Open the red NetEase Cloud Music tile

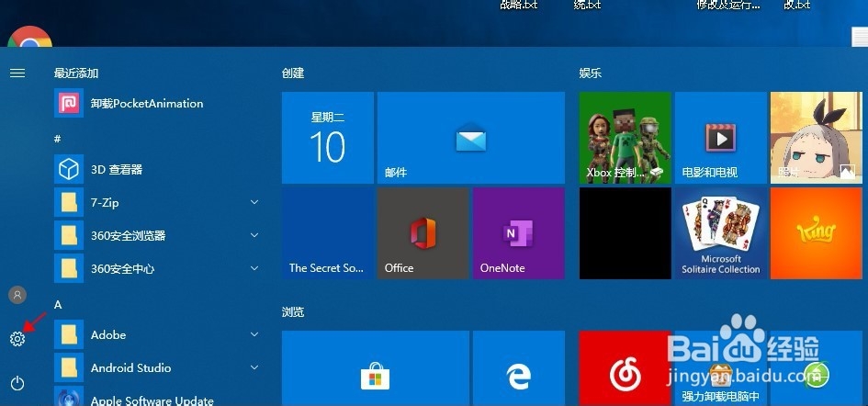(625, 368)
